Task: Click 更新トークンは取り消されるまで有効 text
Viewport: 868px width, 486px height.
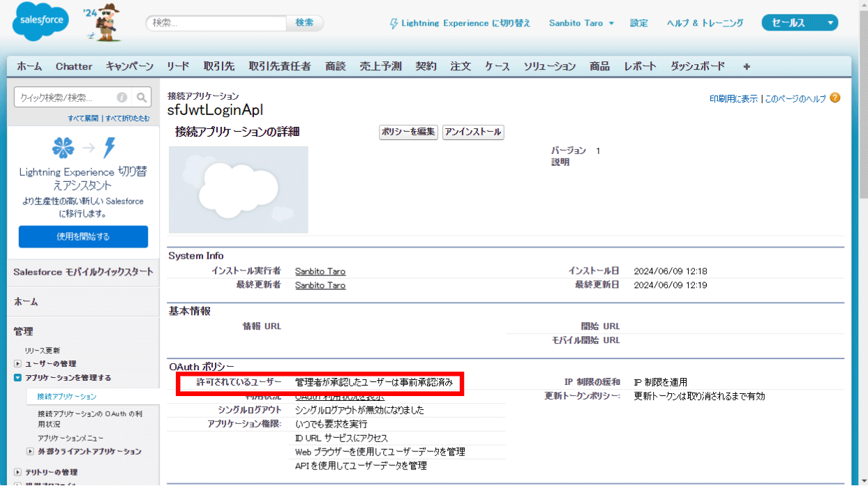Action: 699,396
